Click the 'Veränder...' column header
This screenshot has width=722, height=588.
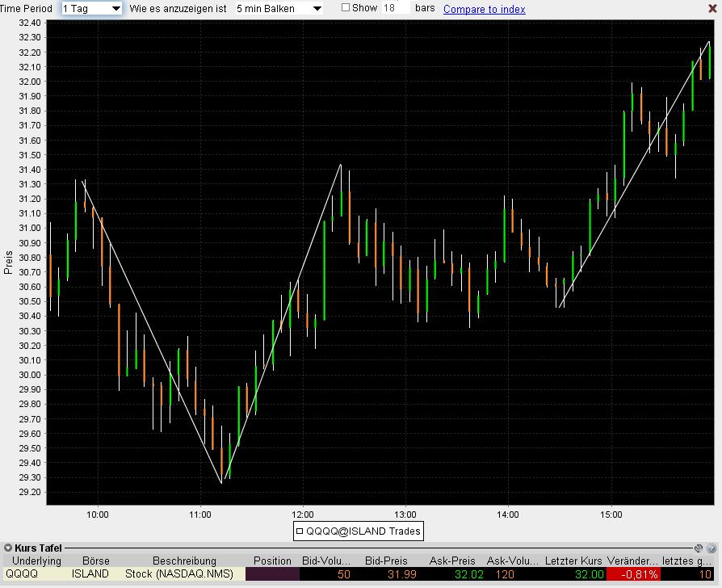(x=632, y=561)
